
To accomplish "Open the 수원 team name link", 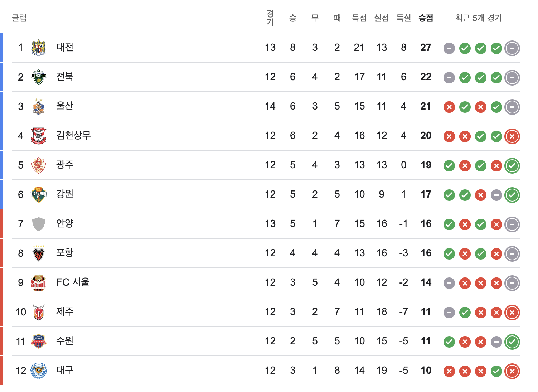I will tap(65, 341).
